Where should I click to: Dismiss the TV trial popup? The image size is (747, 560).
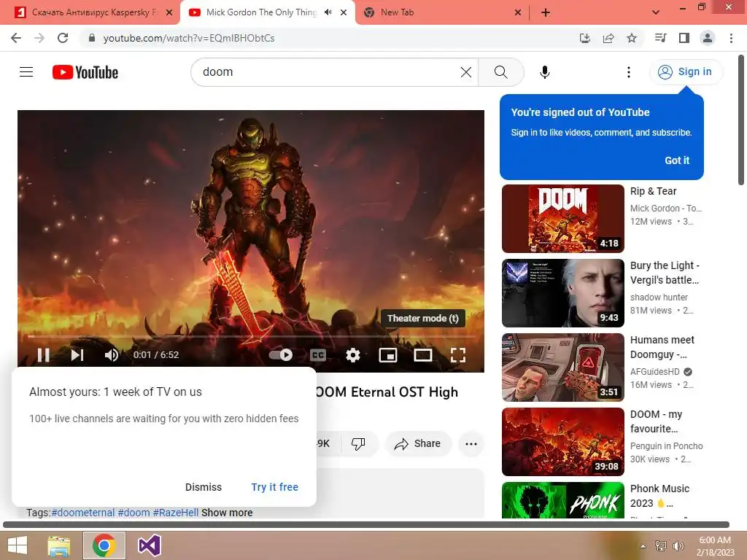pyautogui.click(x=204, y=487)
